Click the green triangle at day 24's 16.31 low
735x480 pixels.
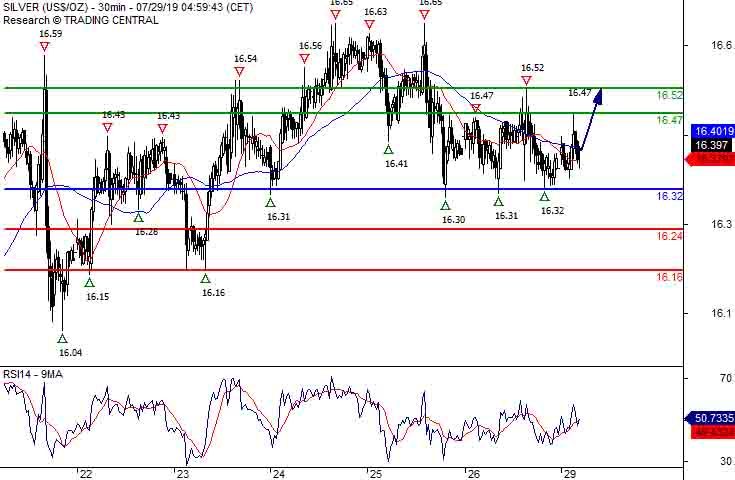pyautogui.click(x=270, y=202)
